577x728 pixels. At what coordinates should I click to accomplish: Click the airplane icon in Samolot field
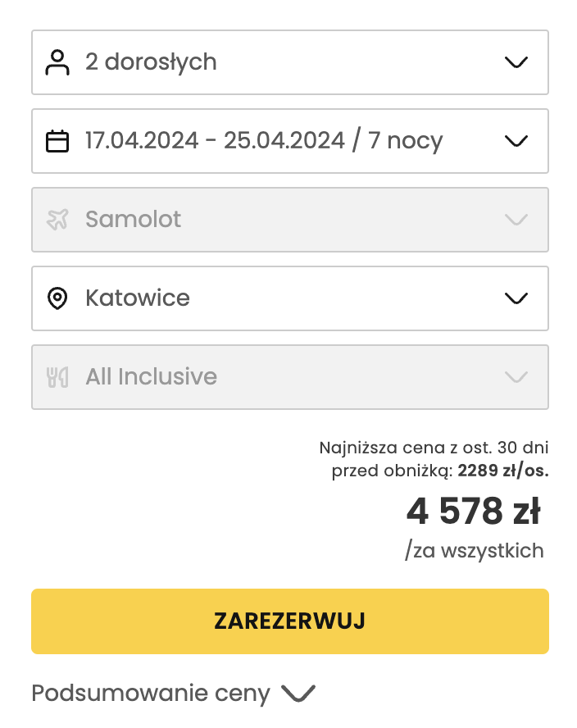pyautogui.click(x=57, y=219)
